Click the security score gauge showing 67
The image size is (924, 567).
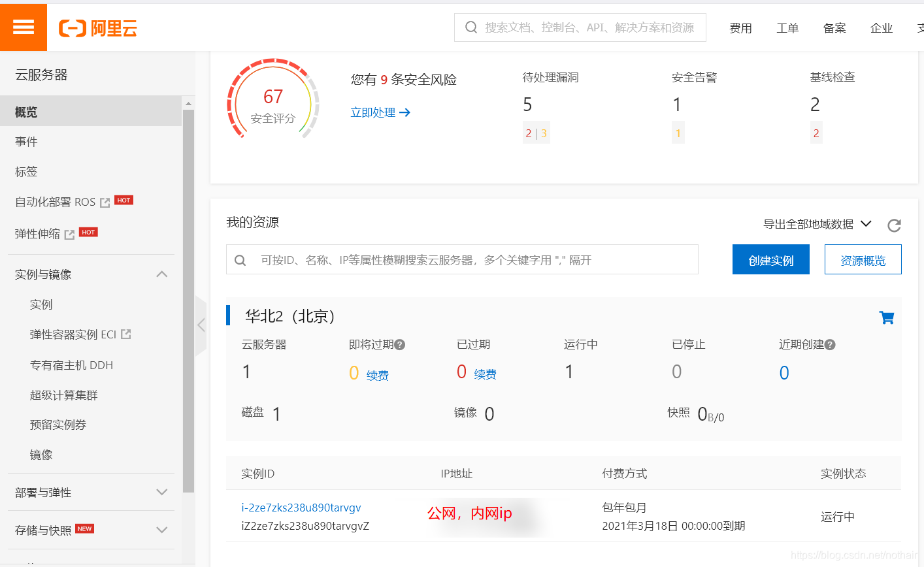[273, 100]
